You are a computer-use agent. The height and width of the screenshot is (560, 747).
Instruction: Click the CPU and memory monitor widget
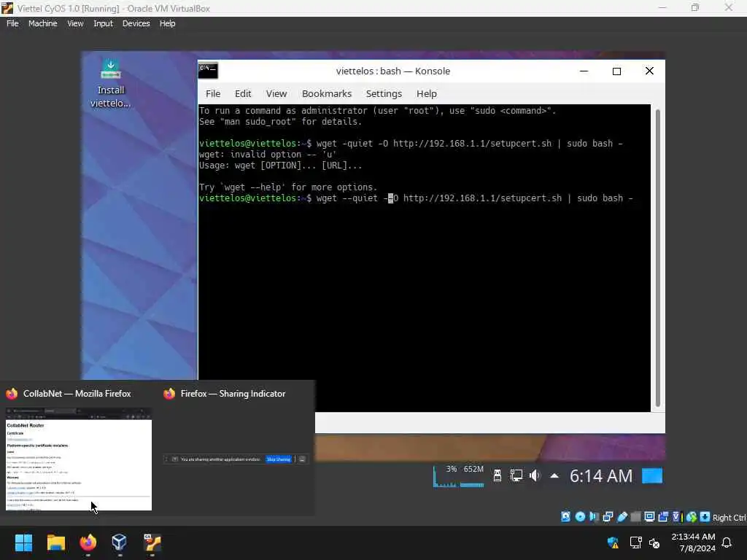(458, 475)
